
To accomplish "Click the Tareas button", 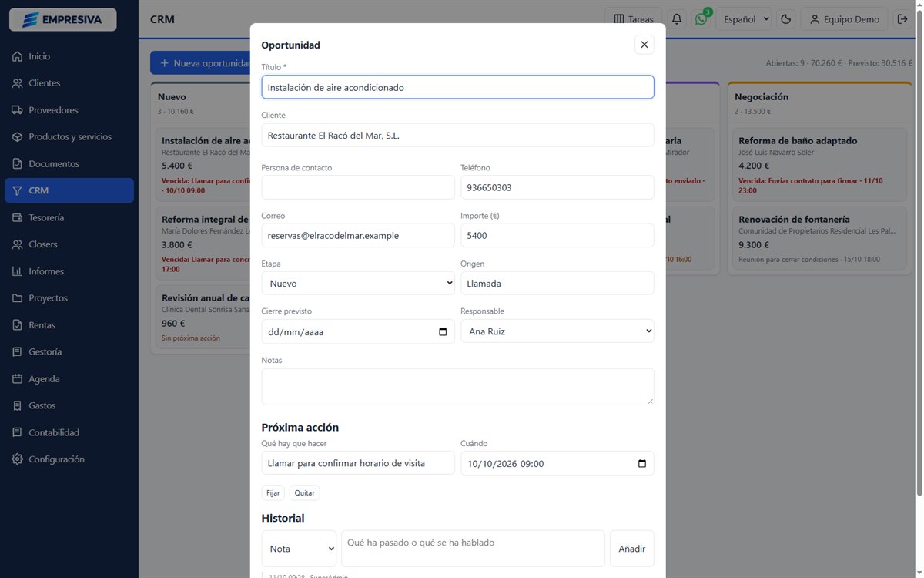I will coord(634,19).
